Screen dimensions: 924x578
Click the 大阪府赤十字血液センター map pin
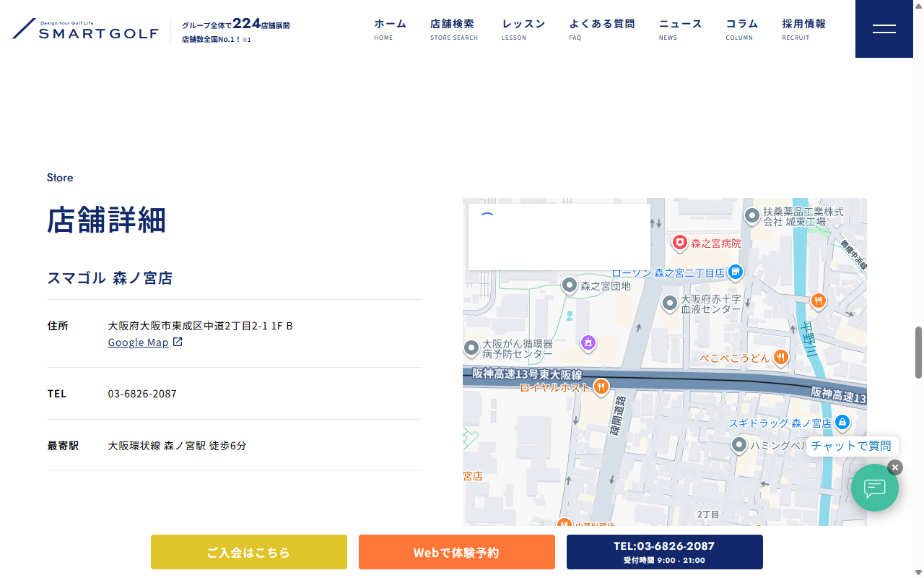670,303
